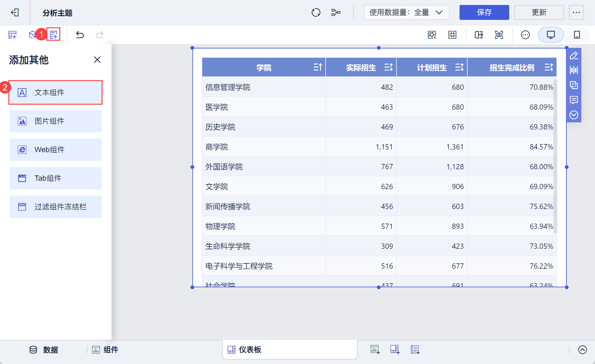The width and height of the screenshot is (595, 364).
Task: Collapse bottom bar with chevron-up icon
Action: click(582, 349)
